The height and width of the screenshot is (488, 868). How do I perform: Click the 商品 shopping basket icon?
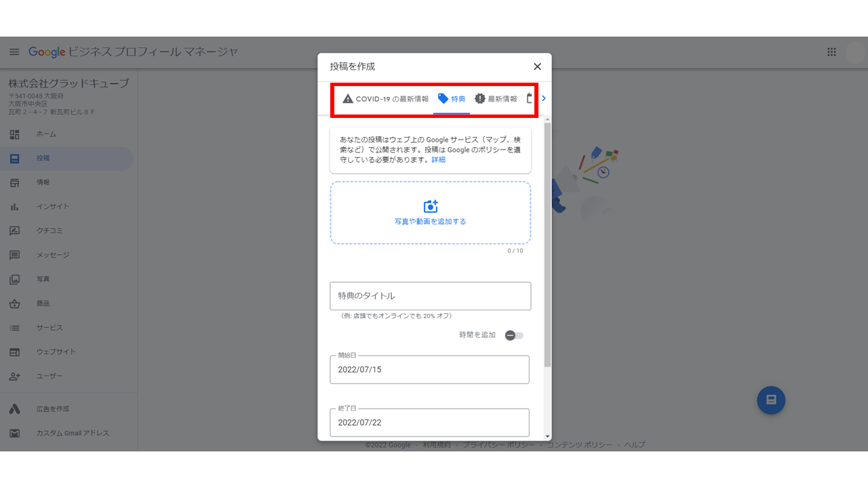point(14,304)
